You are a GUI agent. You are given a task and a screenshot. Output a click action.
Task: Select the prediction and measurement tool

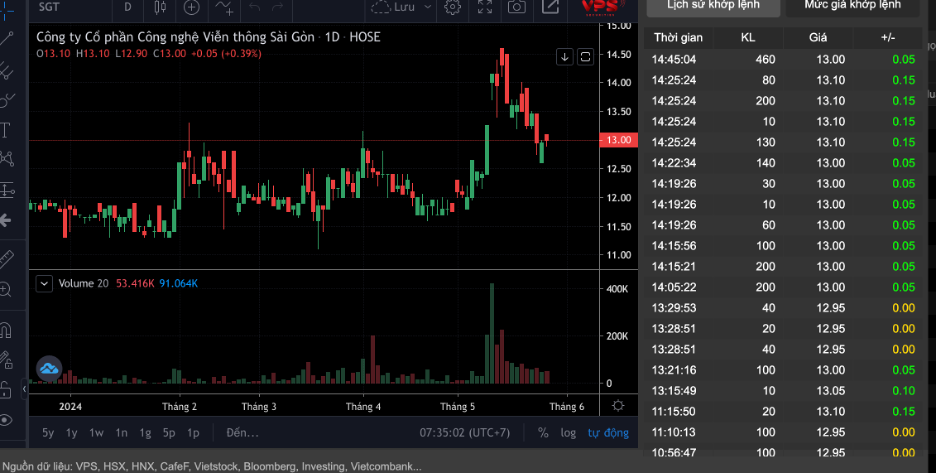click(x=7, y=190)
